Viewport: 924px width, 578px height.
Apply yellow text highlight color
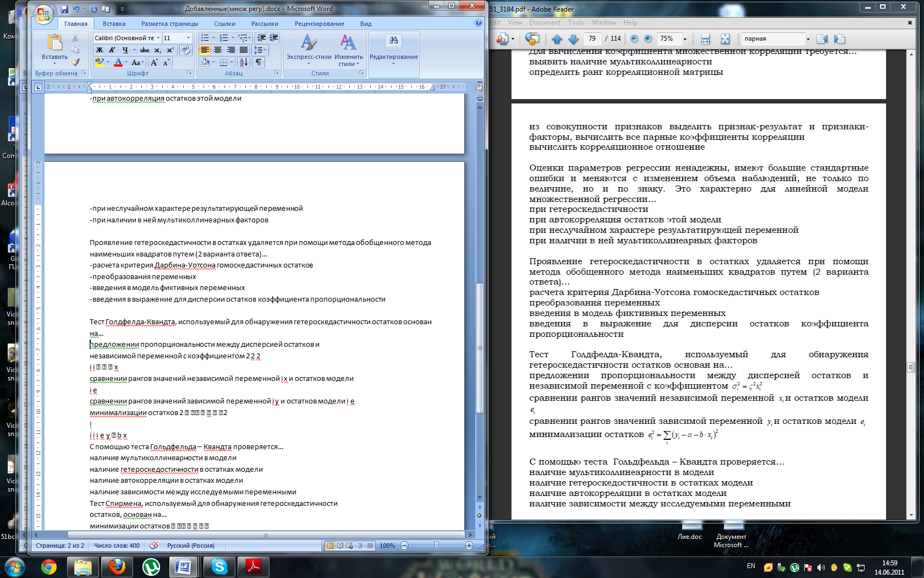point(99,62)
